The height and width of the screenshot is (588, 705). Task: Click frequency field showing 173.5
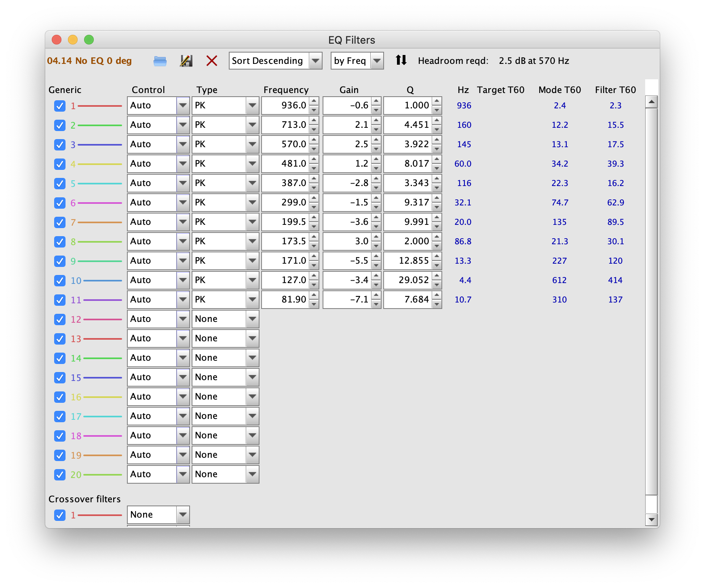(285, 241)
